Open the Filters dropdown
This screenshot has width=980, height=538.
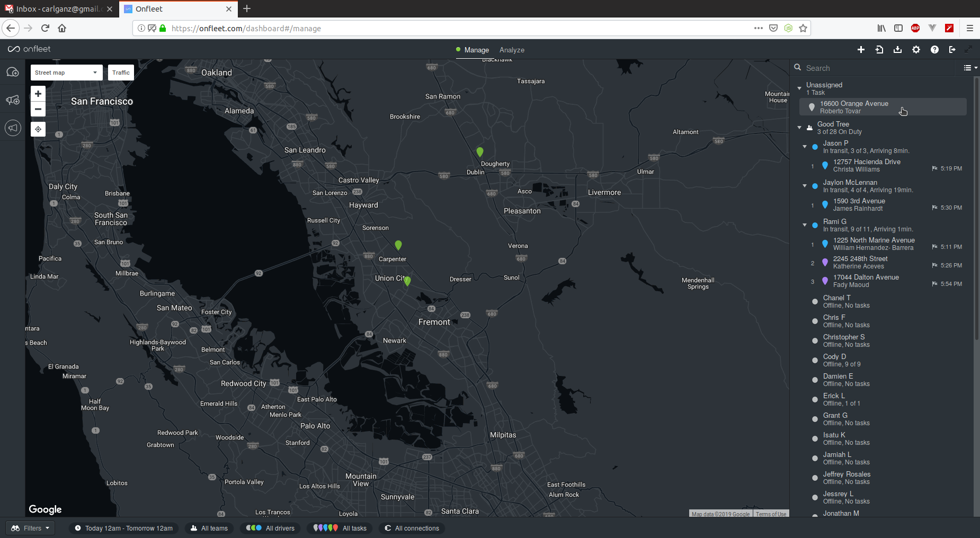(x=30, y=528)
